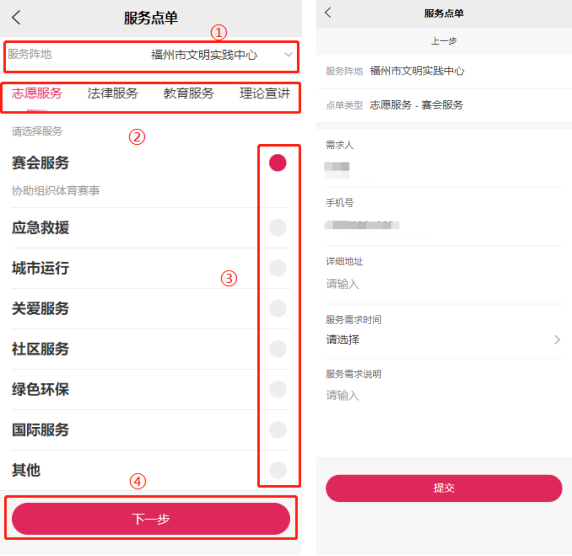Pick the 其他 radio button
This screenshot has width=572, height=556.
(278, 470)
